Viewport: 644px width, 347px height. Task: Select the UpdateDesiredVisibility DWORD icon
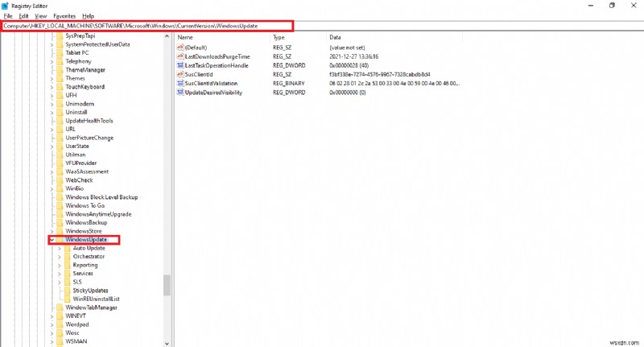pos(180,93)
